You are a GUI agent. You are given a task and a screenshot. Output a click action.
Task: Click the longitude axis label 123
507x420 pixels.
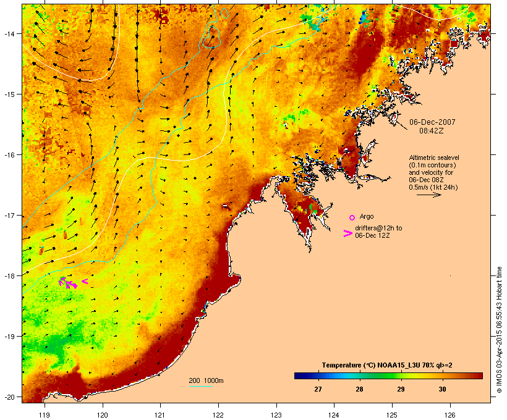click(276, 415)
